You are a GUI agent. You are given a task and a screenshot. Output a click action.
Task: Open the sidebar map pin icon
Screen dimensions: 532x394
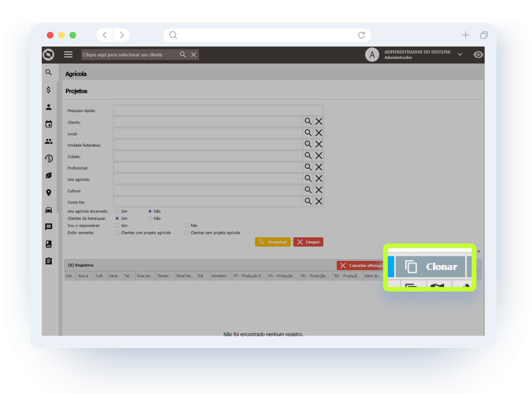point(49,193)
